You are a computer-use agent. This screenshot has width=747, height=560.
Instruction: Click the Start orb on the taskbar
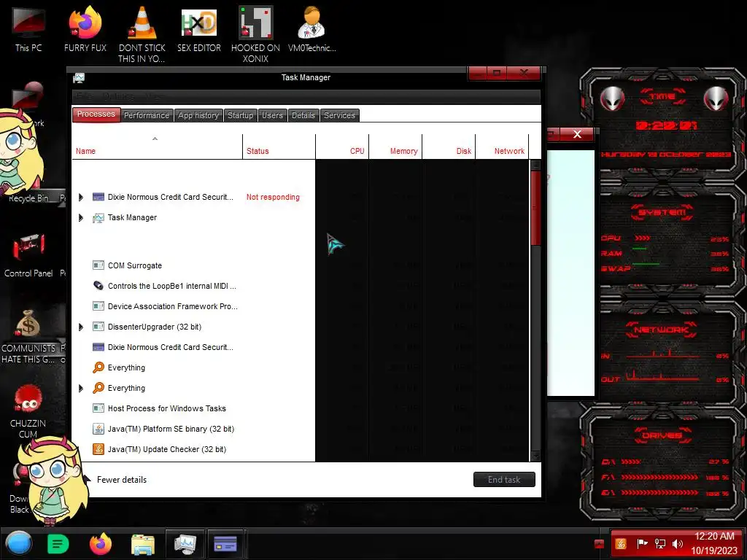click(x=19, y=544)
